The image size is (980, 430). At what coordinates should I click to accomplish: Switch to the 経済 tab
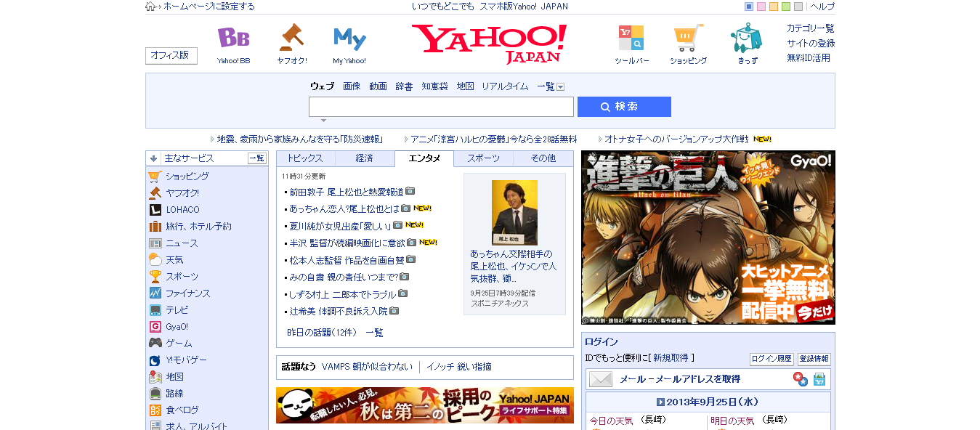click(x=365, y=158)
